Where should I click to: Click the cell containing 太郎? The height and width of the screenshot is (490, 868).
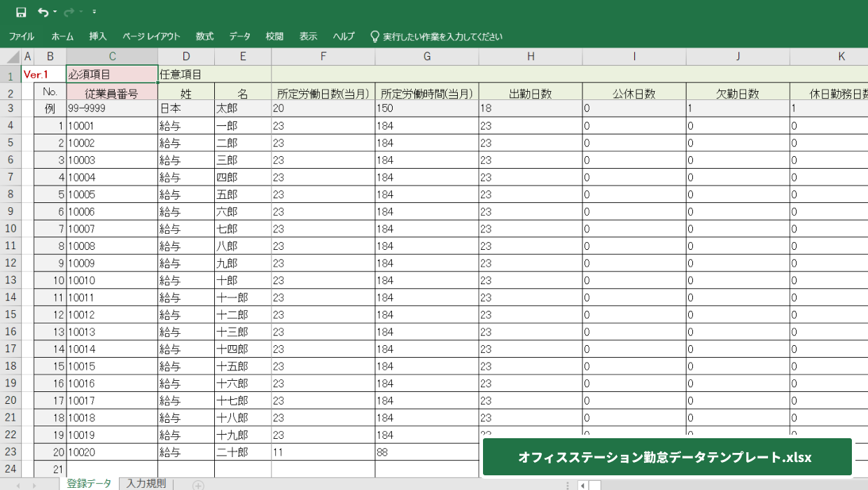point(243,108)
